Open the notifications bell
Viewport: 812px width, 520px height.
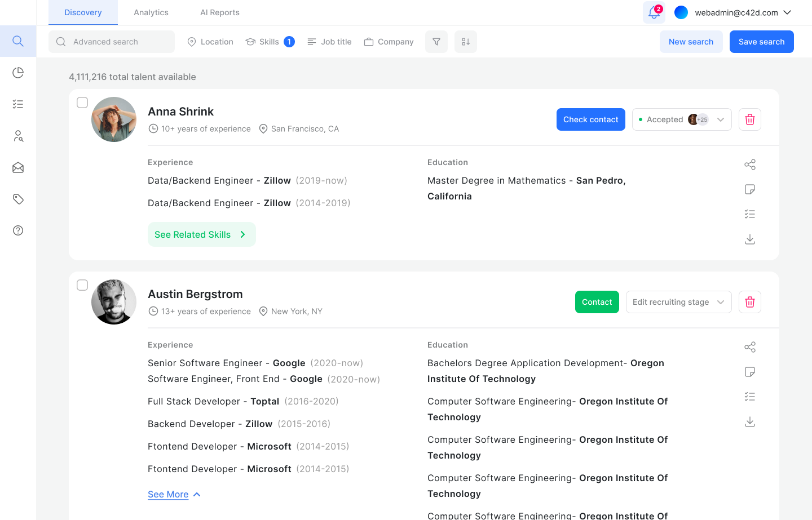654,12
